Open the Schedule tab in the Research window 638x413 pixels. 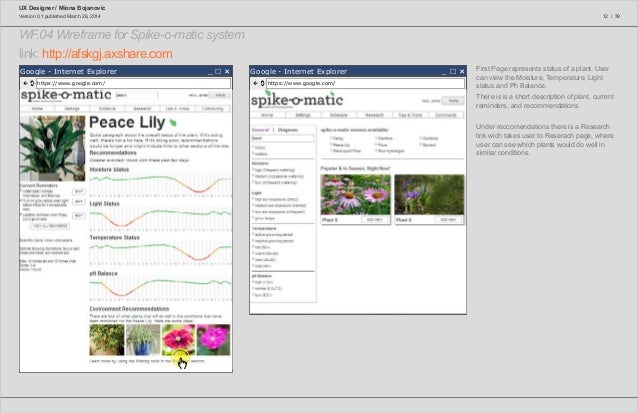pyautogui.click(x=339, y=115)
